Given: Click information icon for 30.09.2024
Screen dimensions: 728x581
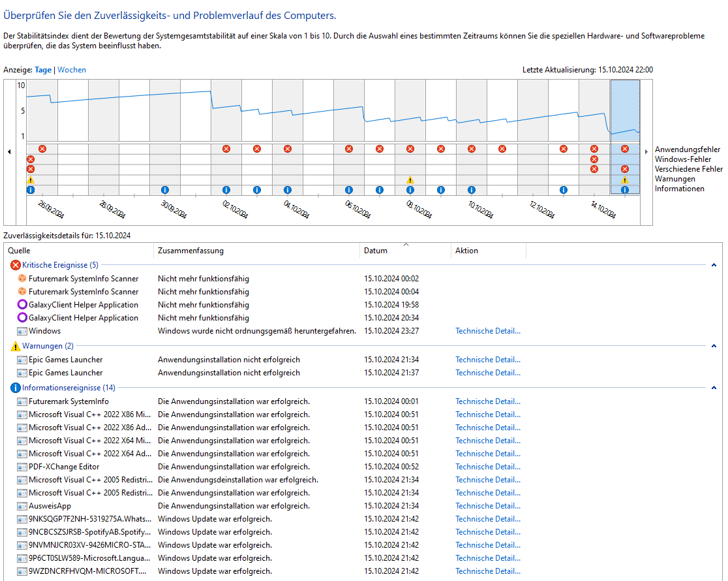Looking at the screenshot, I should click(x=165, y=189).
